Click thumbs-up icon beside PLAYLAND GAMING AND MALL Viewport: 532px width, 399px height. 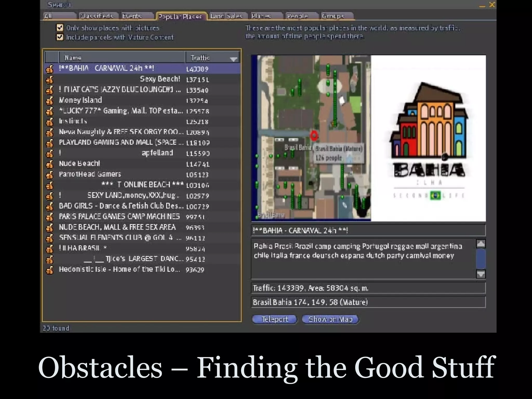coord(50,143)
